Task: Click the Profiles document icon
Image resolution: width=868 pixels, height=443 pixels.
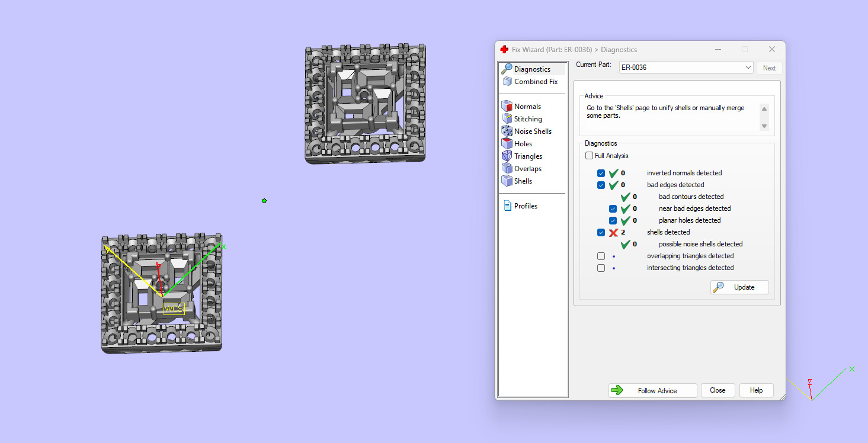Action: (x=507, y=206)
